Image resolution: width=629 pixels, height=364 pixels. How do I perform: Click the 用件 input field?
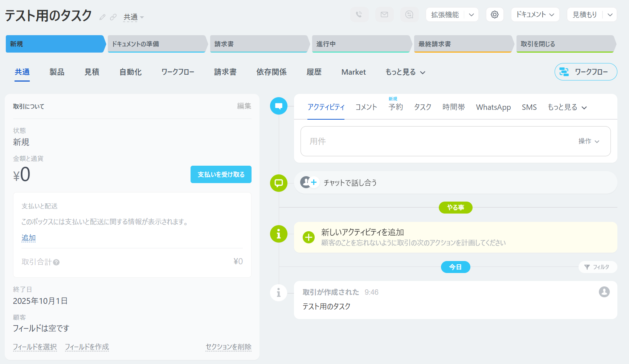pos(436,141)
